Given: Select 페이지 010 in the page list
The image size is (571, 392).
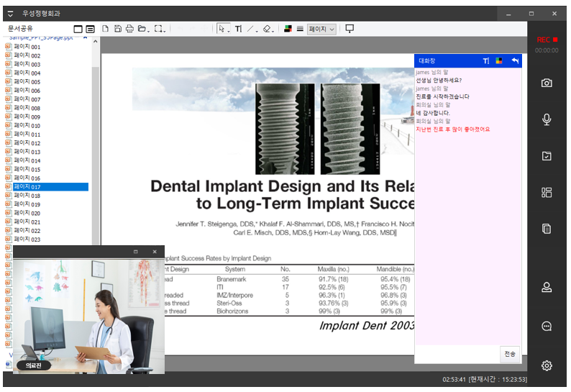Looking at the screenshot, I should pyautogui.click(x=27, y=126).
